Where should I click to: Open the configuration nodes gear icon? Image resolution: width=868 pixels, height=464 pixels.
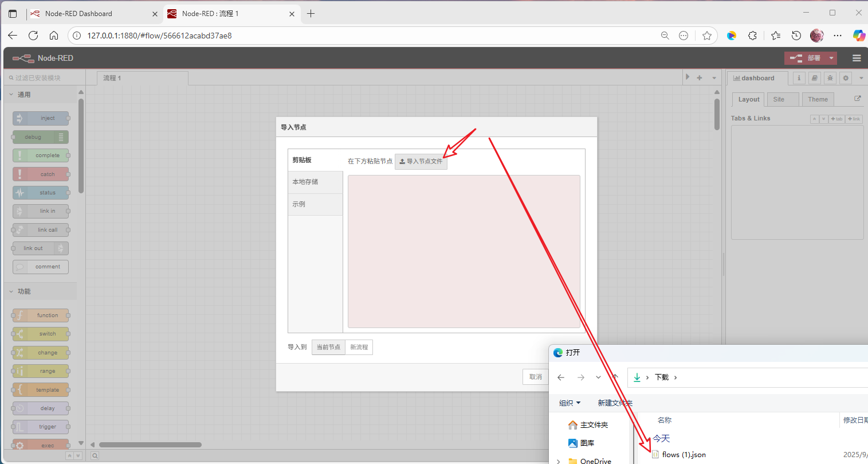[846, 78]
